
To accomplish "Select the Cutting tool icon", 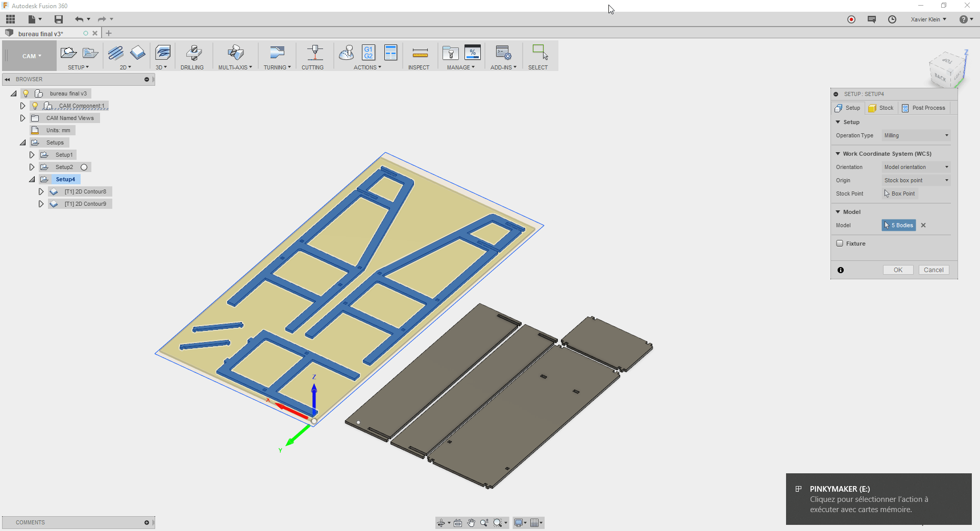I will pos(313,53).
